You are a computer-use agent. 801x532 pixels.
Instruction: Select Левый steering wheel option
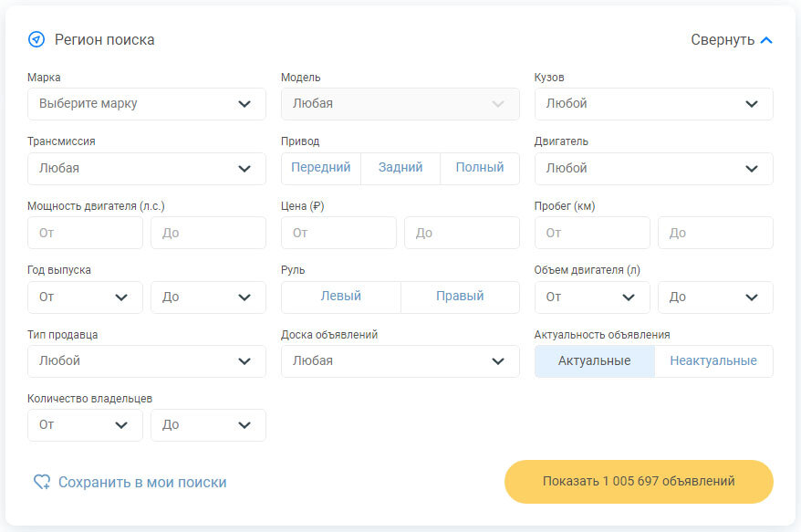(x=341, y=297)
